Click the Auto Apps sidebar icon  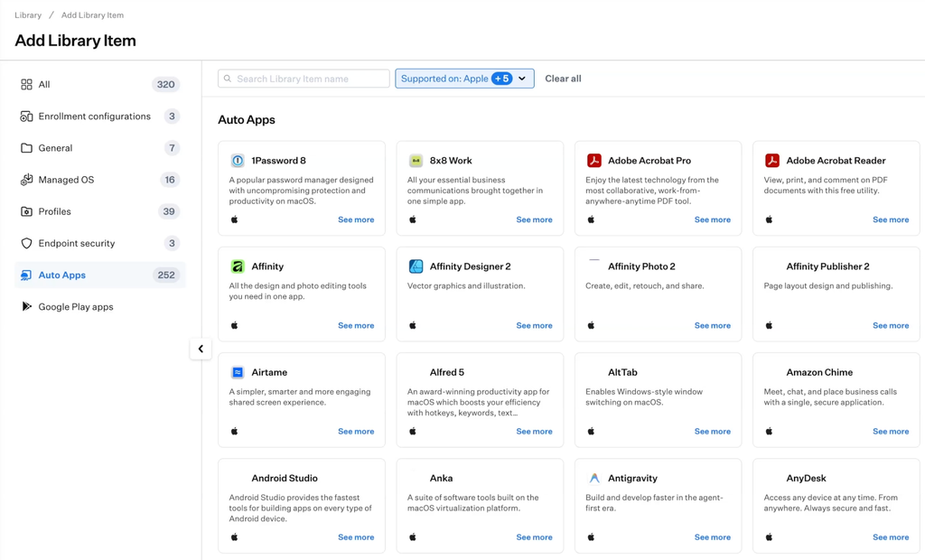26,275
